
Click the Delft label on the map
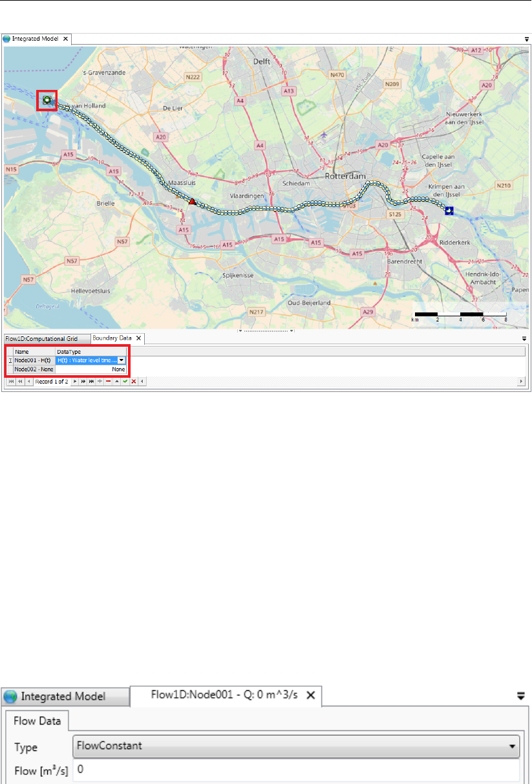pyautogui.click(x=262, y=61)
